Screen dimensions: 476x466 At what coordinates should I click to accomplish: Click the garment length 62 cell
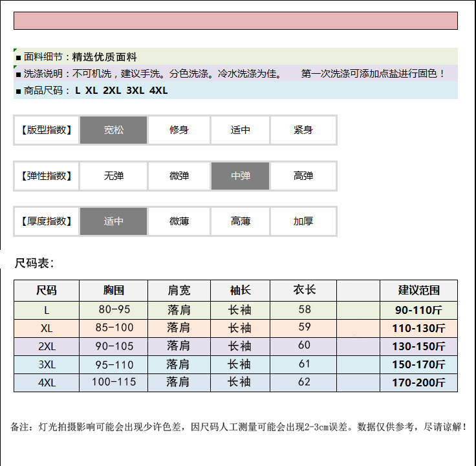pyautogui.click(x=304, y=382)
